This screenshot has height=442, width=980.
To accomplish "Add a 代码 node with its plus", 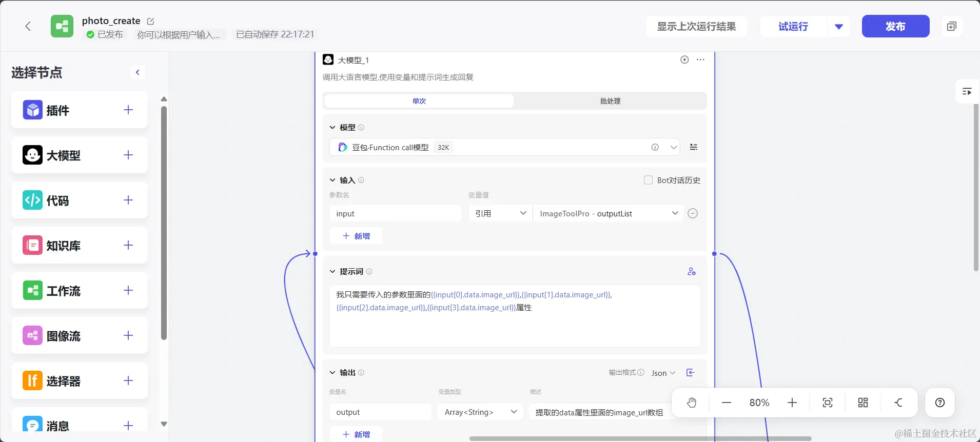I will (x=128, y=200).
